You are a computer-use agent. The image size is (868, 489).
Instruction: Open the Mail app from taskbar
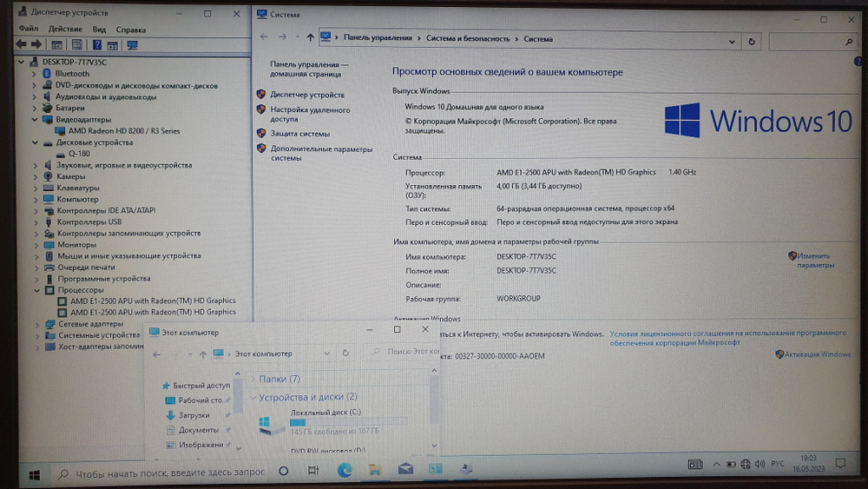point(405,469)
